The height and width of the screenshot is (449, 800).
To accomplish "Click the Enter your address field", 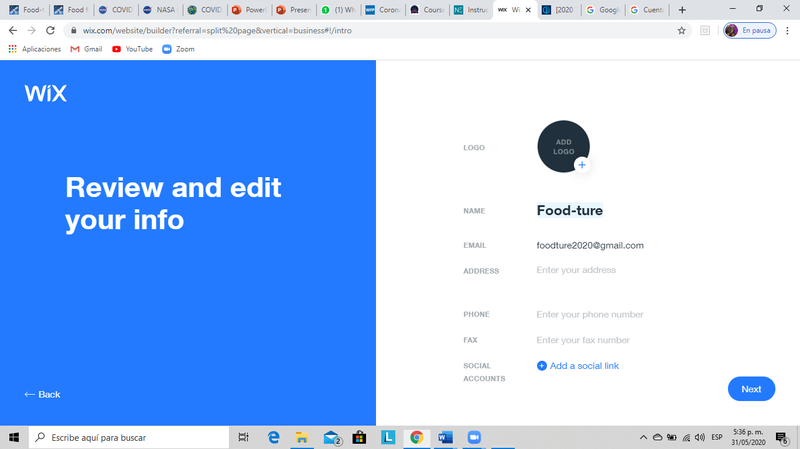I will point(576,270).
